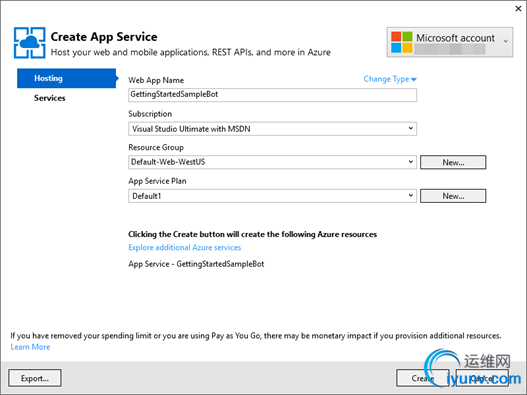Click New button next to App Service Plan
This screenshot has height=395, width=527.
[453, 196]
